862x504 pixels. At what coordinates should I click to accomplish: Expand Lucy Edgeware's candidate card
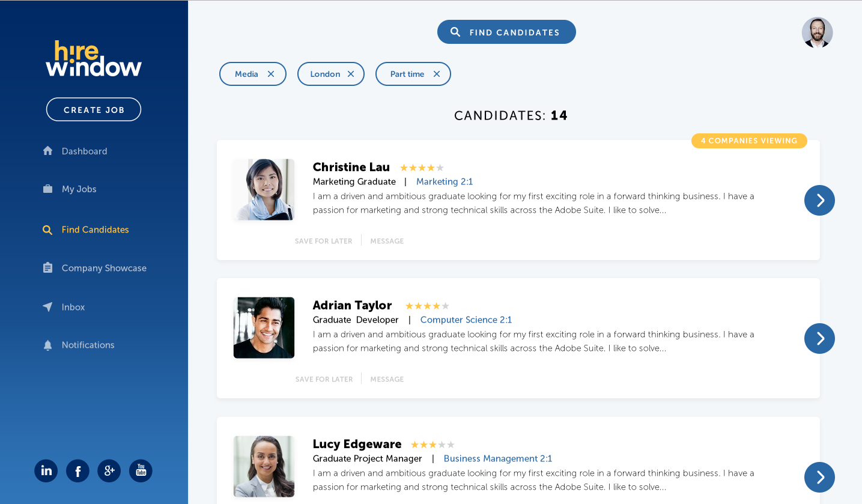tap(819, 477)
